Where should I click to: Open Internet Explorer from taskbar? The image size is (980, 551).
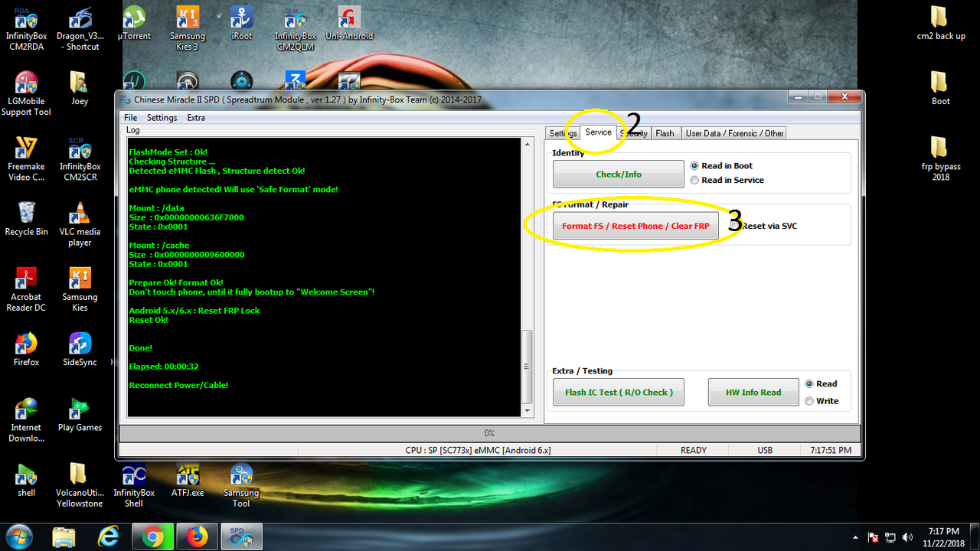[109, 537]
